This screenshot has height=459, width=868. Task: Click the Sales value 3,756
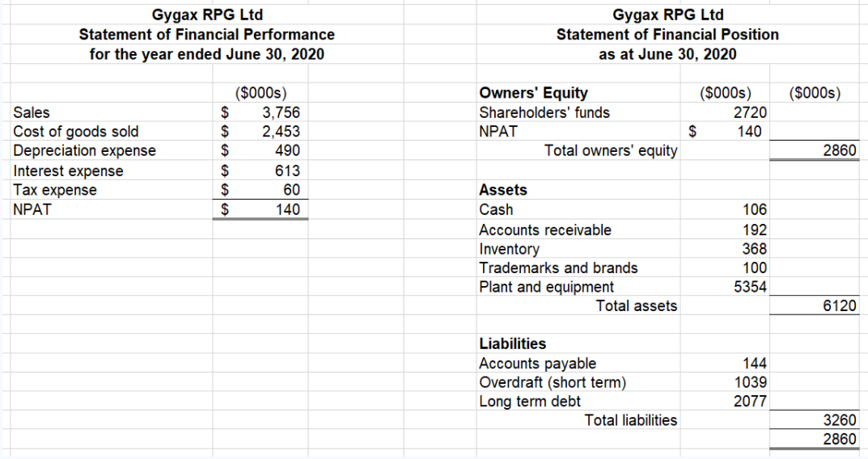pos(282,112)
